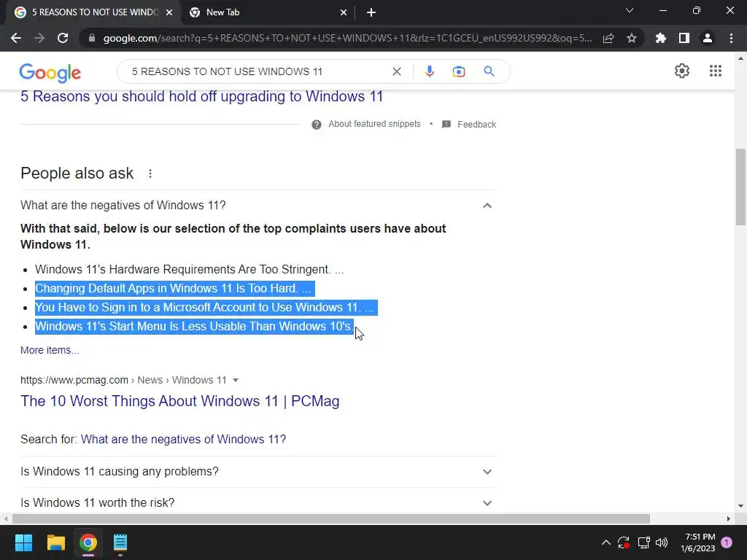
Task: Switch to the New Tab tab
Action: (267, 12)
